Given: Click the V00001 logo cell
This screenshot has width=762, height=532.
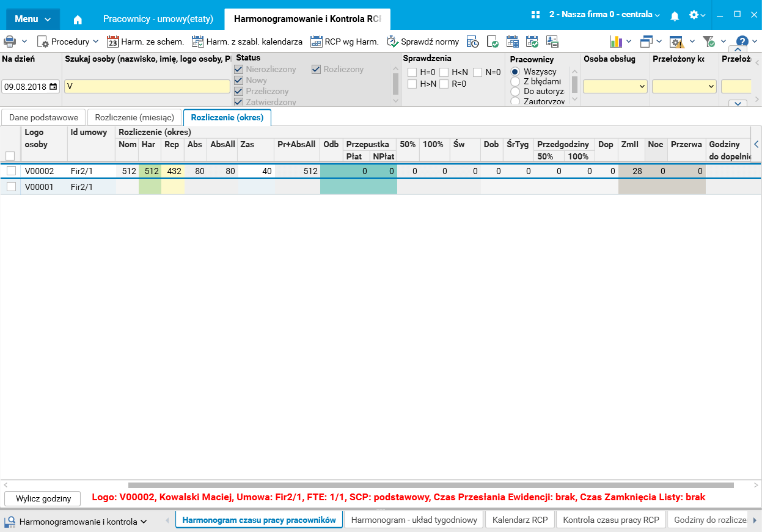Looking at the screenshot, I should tap(44, 187).
